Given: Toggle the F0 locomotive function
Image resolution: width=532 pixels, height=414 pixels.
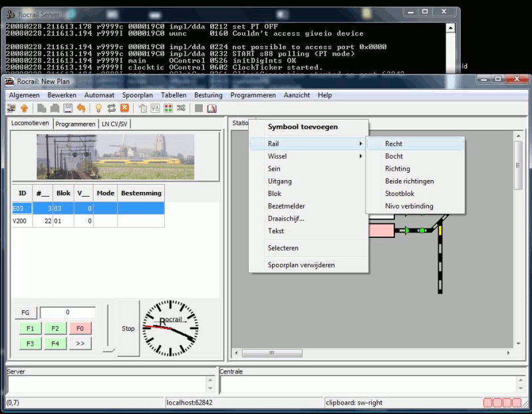Looking at the screenshot, I should pyautogui.click(x=80, y=328).
